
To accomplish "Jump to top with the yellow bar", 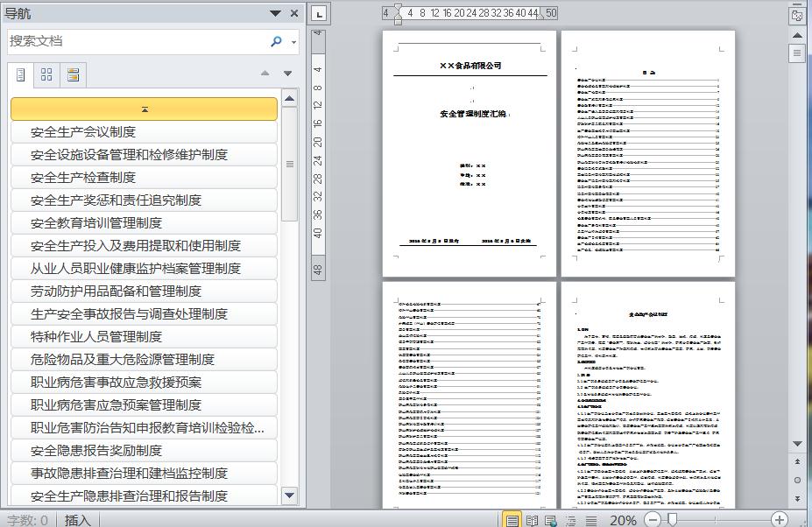I will [x=144, y=109].
